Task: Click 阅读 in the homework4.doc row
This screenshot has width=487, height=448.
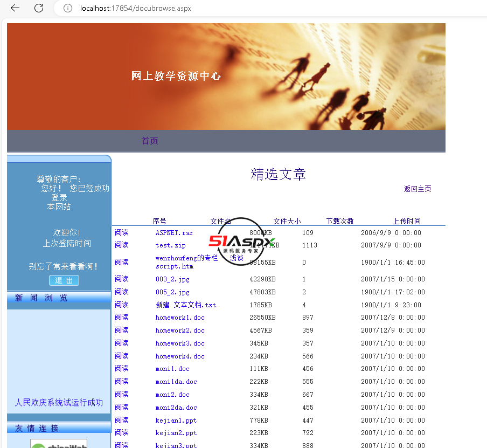Action: 121,356
